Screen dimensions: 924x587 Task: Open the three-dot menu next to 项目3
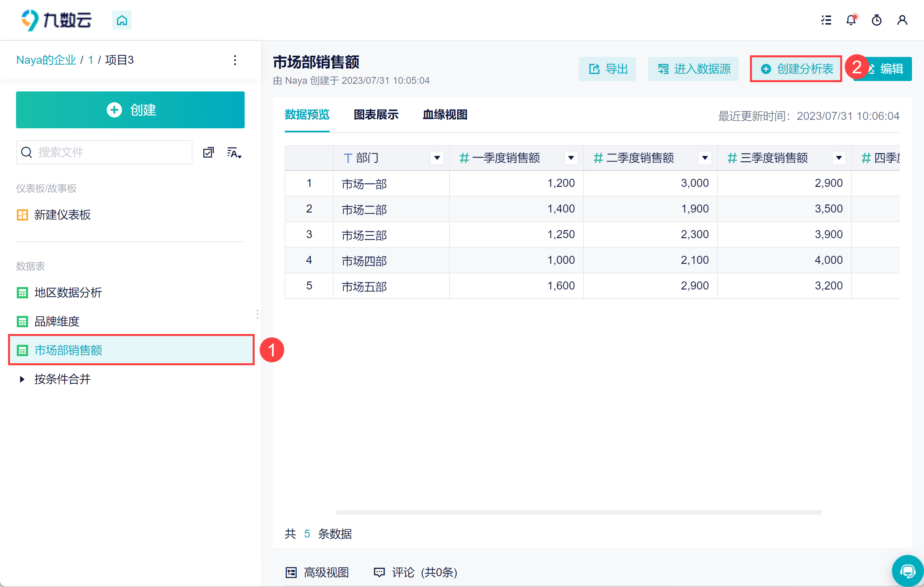pyautogui.click(x=235, y=60)
